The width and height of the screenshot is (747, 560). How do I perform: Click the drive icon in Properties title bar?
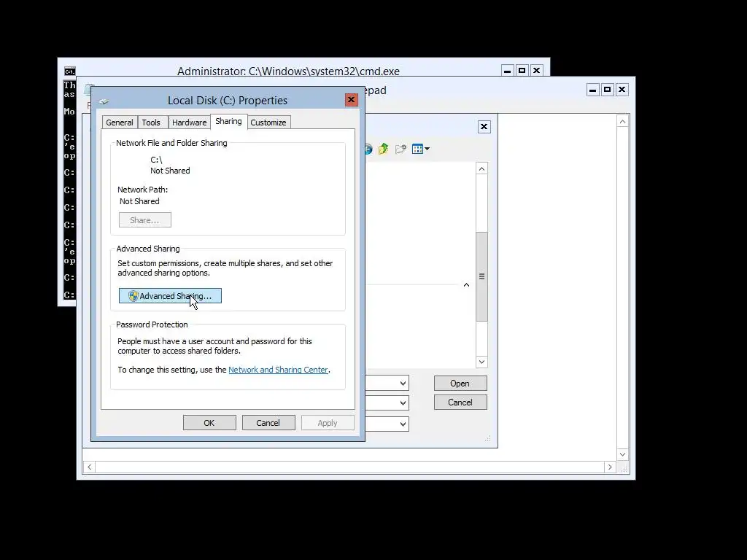tap(104, 101)
